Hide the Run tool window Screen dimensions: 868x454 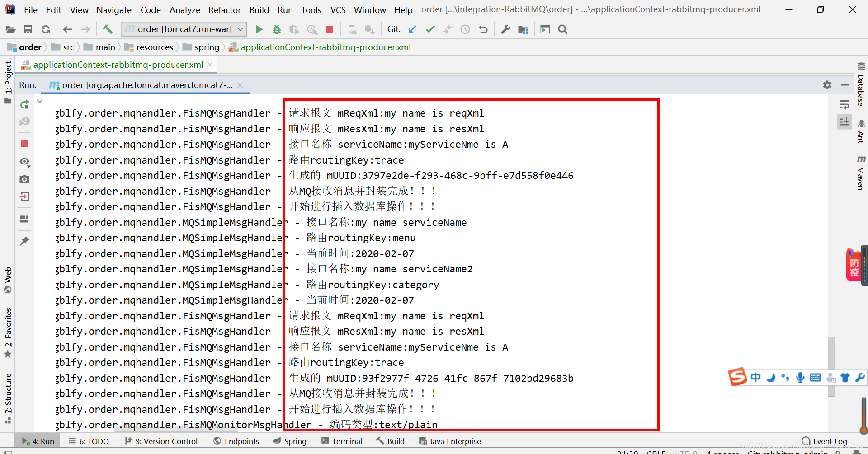[x=845, y=85]
